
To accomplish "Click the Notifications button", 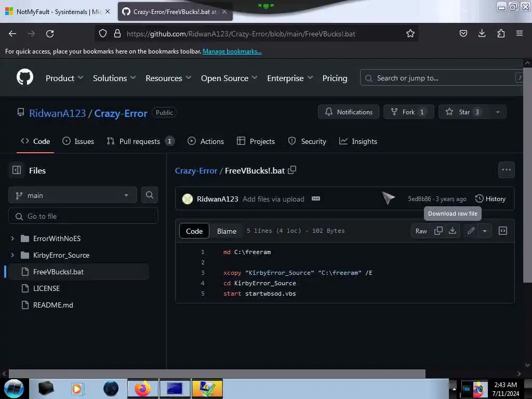I will click(349, 112).
